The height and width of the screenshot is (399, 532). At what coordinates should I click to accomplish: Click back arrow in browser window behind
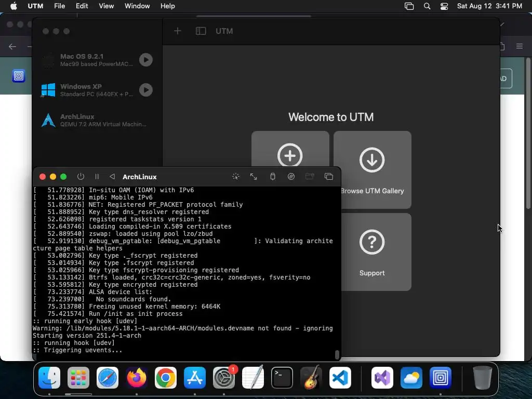click(x=12, y=46)
